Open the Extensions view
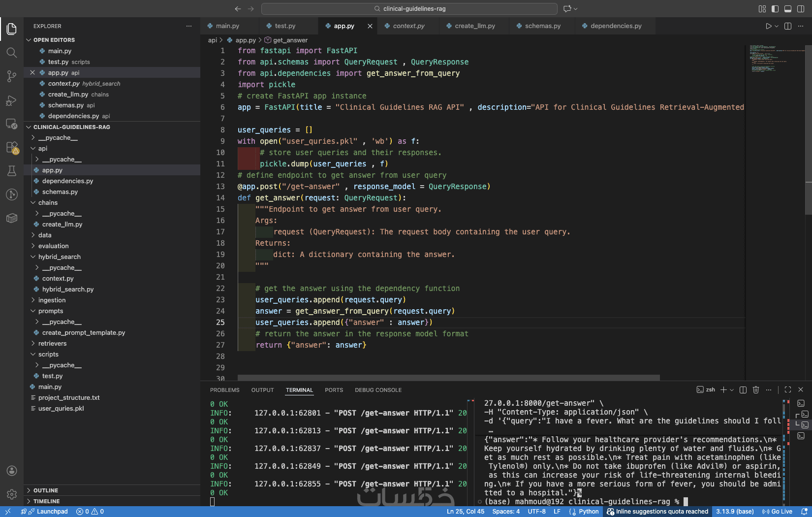This screenshot has height=517, width=812. [12, 147]
